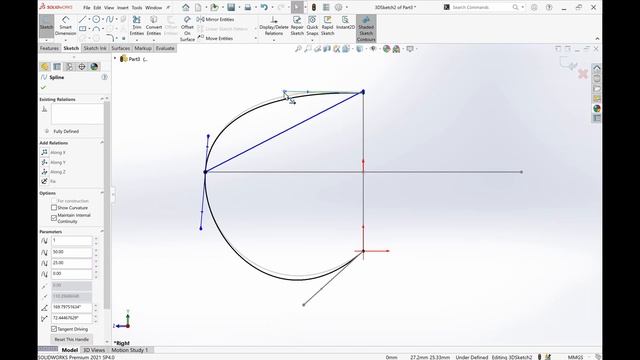
Task: Collapse the ribbon with the chevron
Action: [x=597, y=39]
